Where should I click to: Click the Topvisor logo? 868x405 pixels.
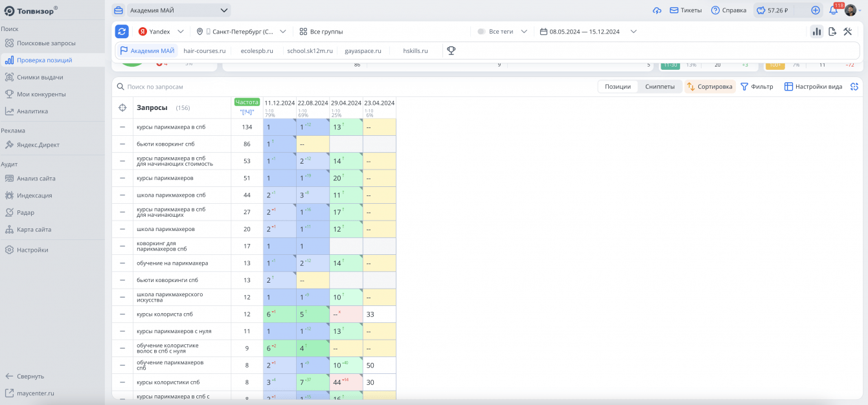coord(30,10)
